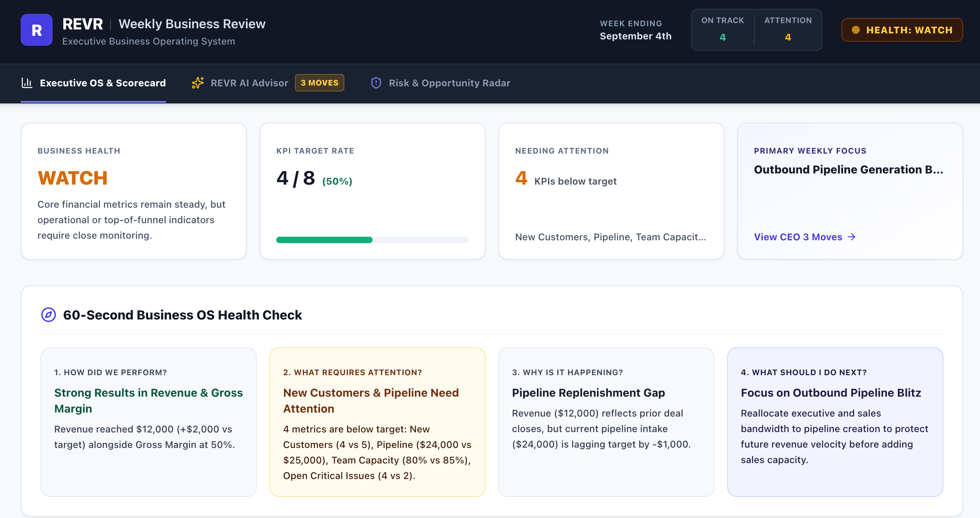
Task: Click New Customers & Pipeline Need Attention heading
Action: pyautogui.click(x=371, y=401)
